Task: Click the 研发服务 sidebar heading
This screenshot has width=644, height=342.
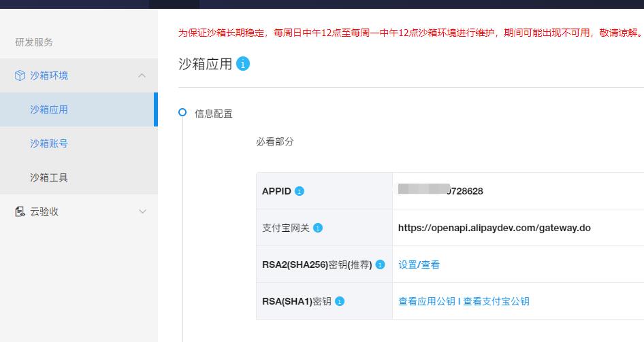Action: coord(34,42)
